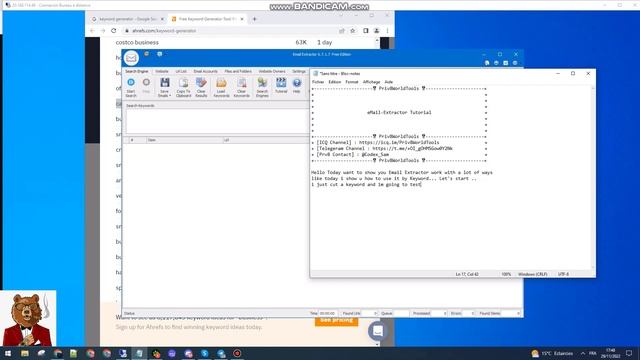The image size is (640, 360).
Task: Go back in Chrome
Action: (92, 31)
